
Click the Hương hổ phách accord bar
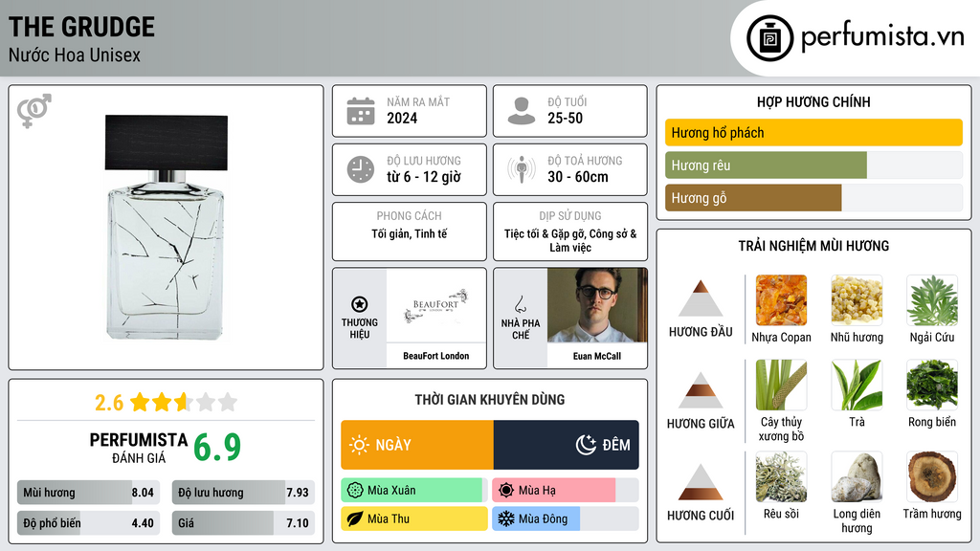pyautogui.click(x=813, y=132)
